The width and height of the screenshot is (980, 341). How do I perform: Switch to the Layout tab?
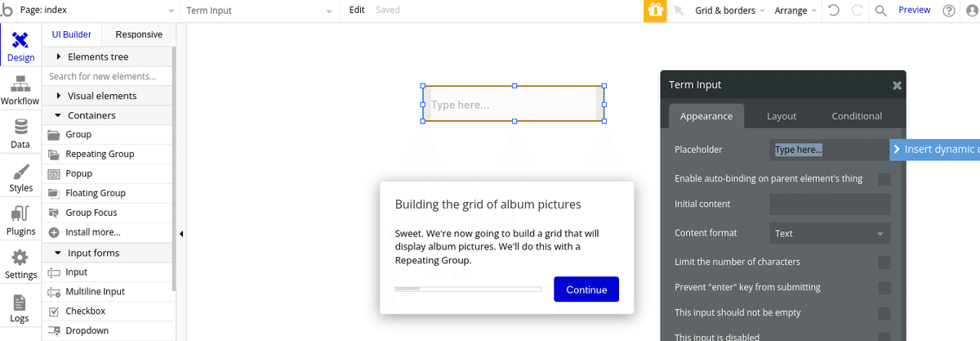(782, 116)
